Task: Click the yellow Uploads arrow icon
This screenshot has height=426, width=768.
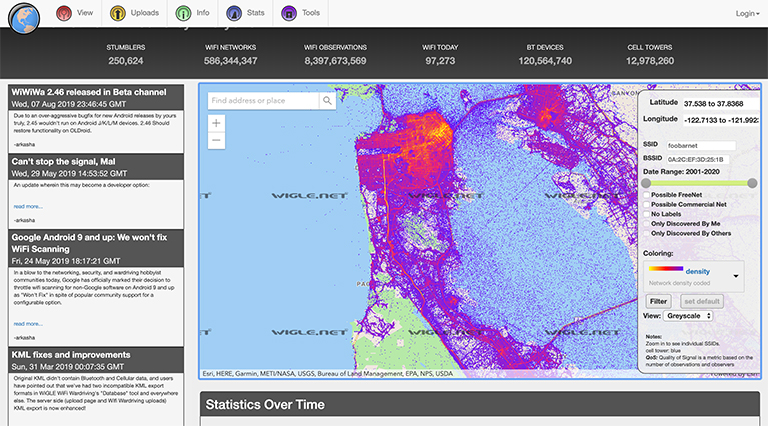Action: tap(119, 14)
